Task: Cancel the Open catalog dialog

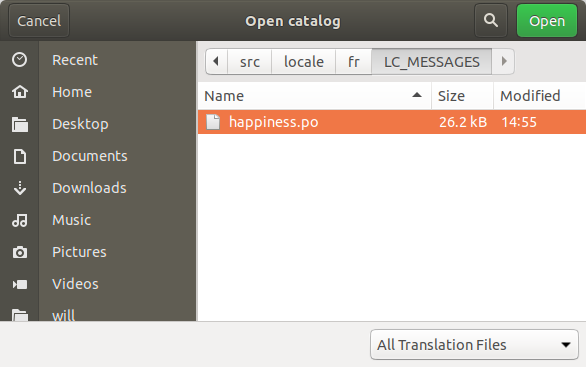Action: [x=39, y=21]
